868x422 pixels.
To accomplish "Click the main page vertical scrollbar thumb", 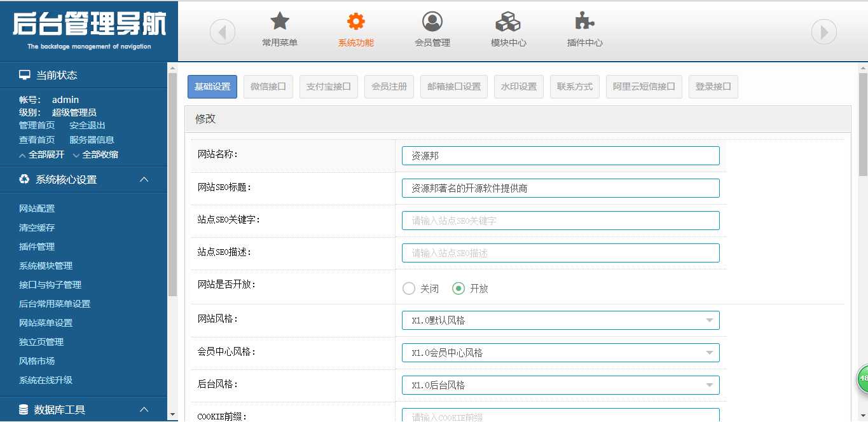I will (863, 124).
